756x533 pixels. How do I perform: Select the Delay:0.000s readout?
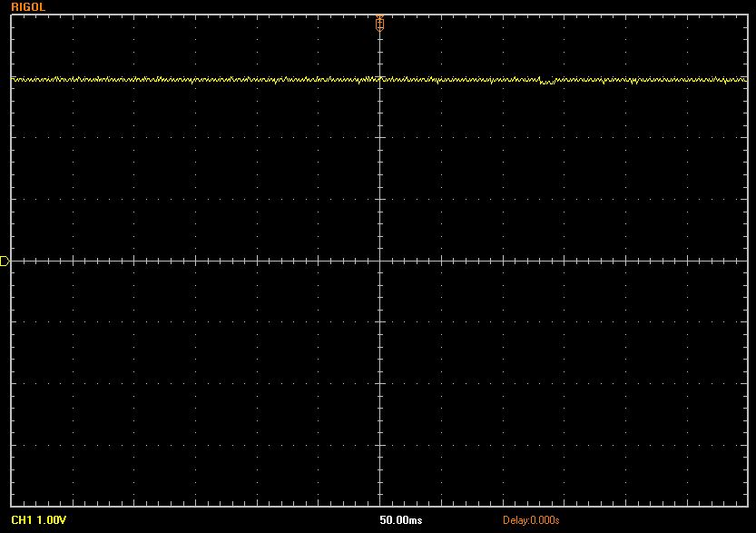[531, 520]
